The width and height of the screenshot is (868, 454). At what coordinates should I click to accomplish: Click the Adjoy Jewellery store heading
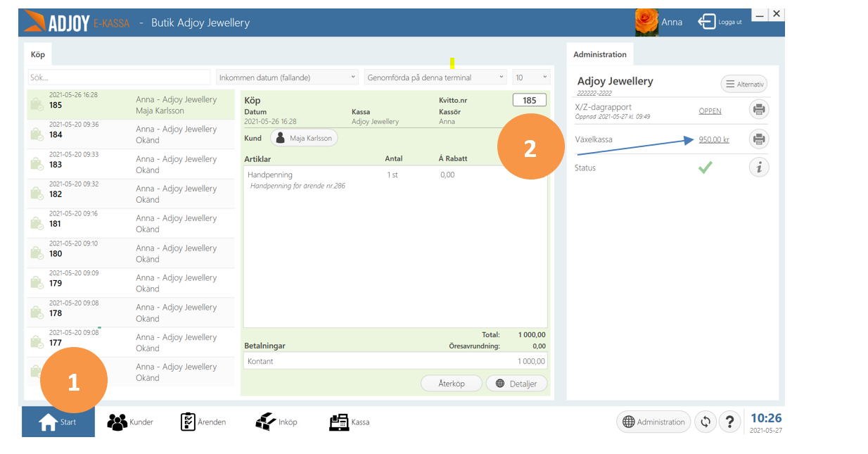click(615, 81)
